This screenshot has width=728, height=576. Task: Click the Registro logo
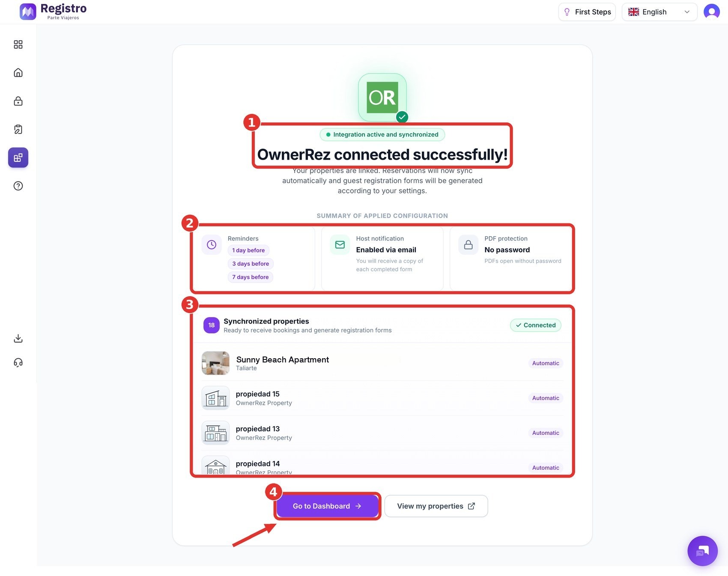pyautogui.click(x=53, y=12)
